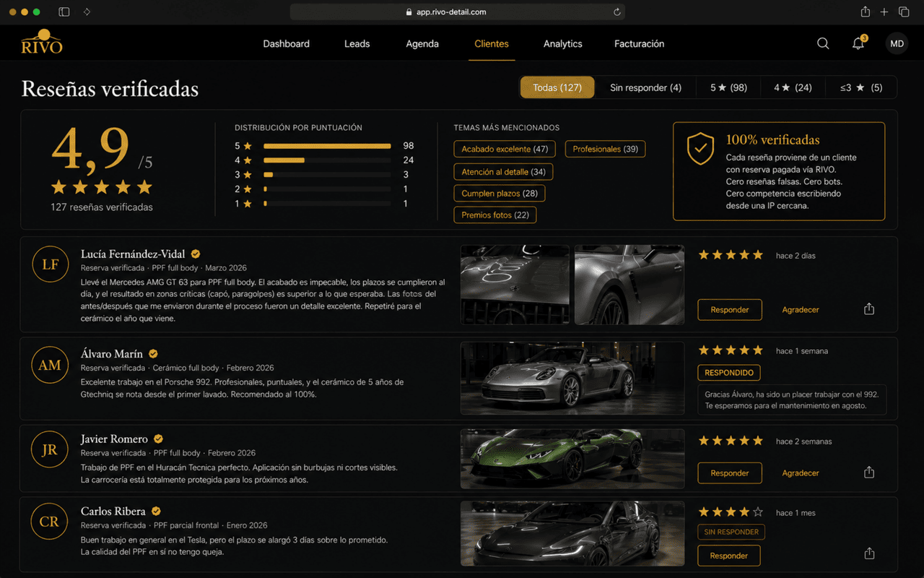Reload page via address bar icon

pos(616,12)
